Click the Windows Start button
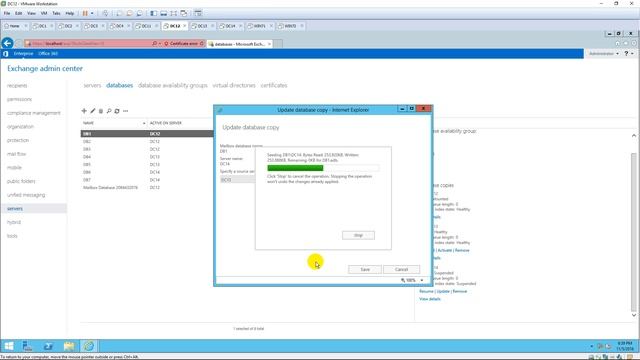Image resolution: width=640 pixels, height=360 pixels. tap(9, 346)
